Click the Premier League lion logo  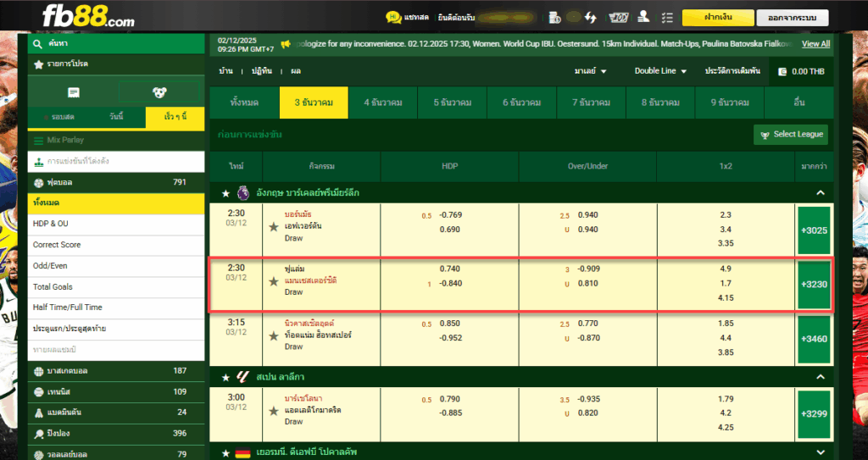[x=243, y=192]
